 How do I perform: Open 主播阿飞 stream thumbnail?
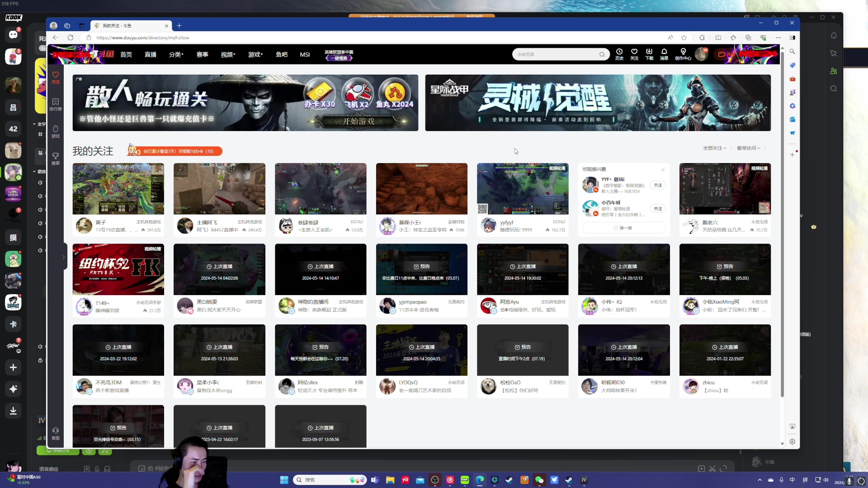pyautogui.click(x=219, y=188)
